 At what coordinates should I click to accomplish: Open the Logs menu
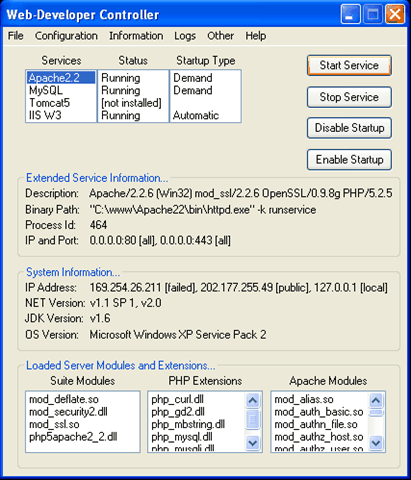pos(185,36)
